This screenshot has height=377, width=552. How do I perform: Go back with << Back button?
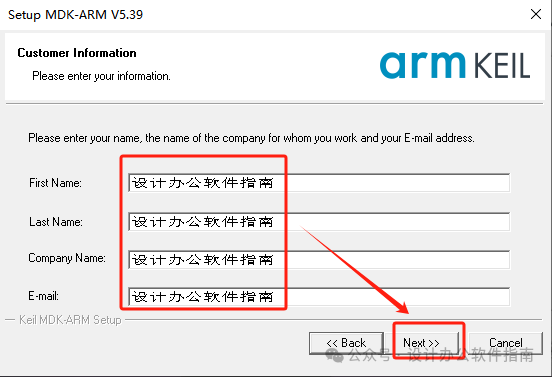click(346, 343)
